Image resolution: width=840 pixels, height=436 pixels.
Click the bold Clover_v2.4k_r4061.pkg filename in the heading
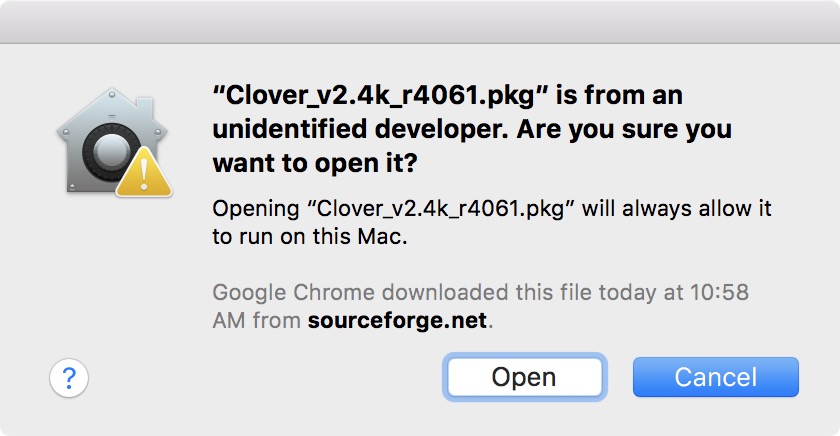380,96
